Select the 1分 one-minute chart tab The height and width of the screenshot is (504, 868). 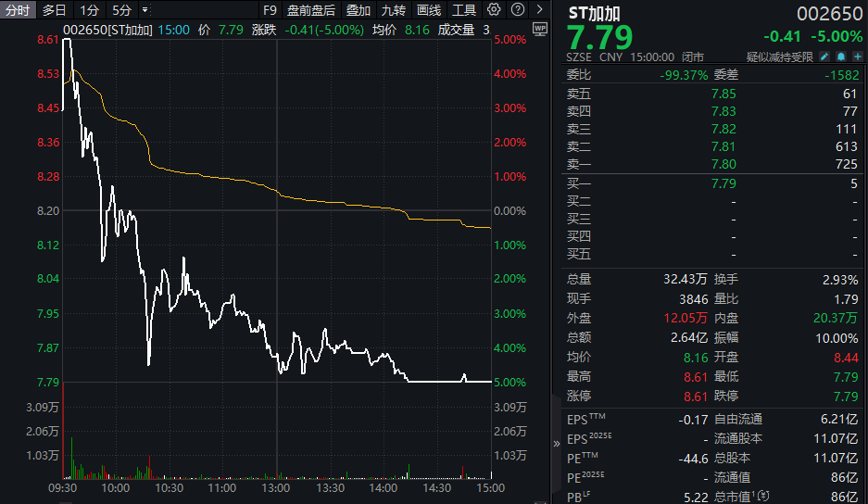pos(89,10)
